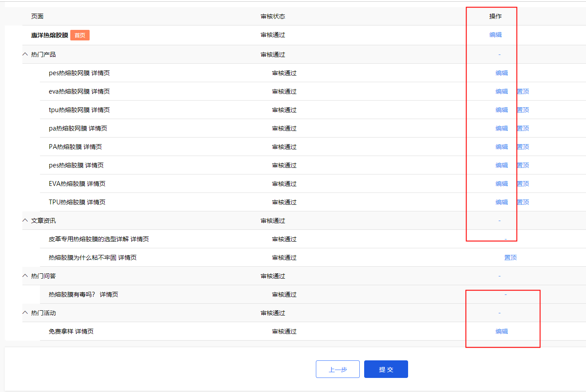Edit the pes热熔胶网膜 详情页 row
The image size is (586, 392).
502,73
